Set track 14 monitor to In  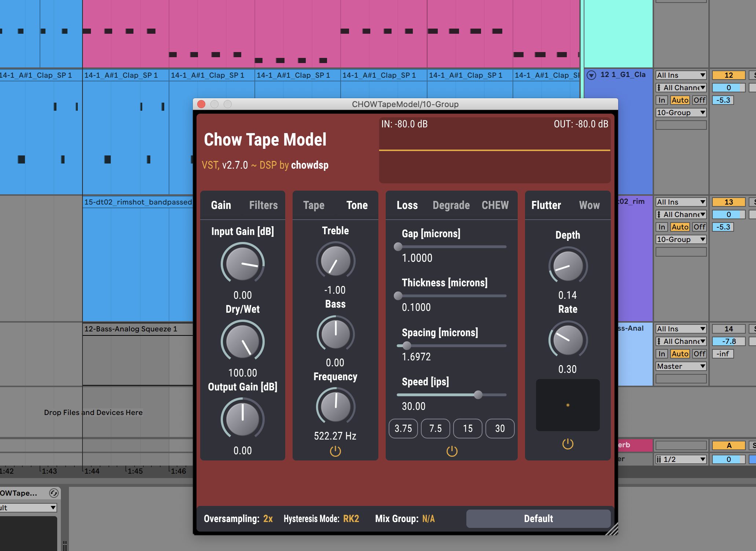tap(661, 354)
